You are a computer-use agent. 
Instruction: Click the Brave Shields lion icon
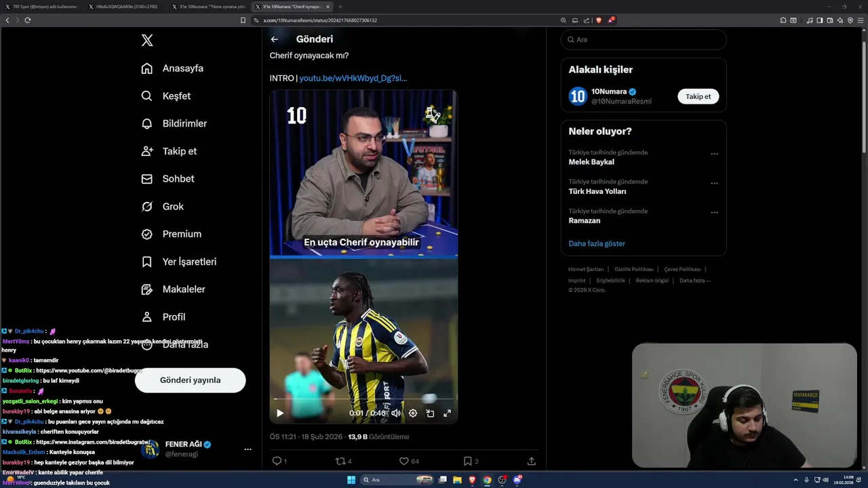point(599,20)
